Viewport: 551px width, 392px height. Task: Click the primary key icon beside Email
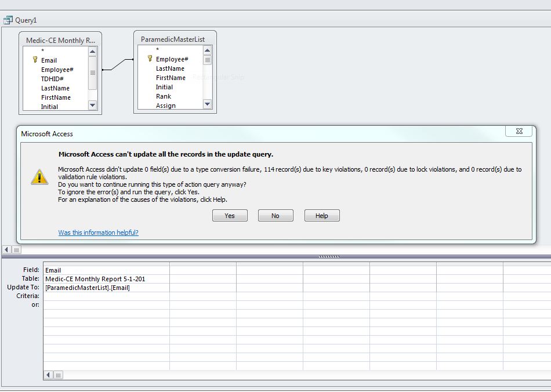[35, 60]
